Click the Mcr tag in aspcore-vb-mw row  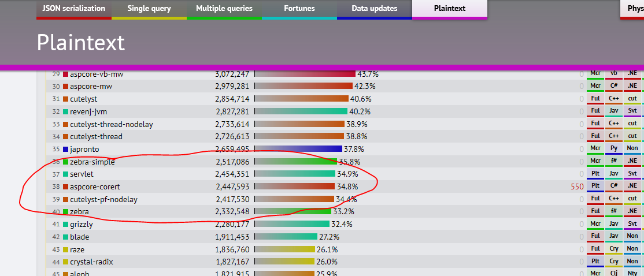(x=595, y=74)
